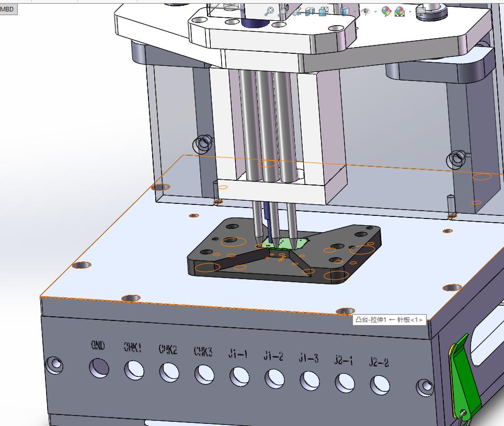Select the hole under the J1-1 label
504x426 pixels.
tap(239, 376)
